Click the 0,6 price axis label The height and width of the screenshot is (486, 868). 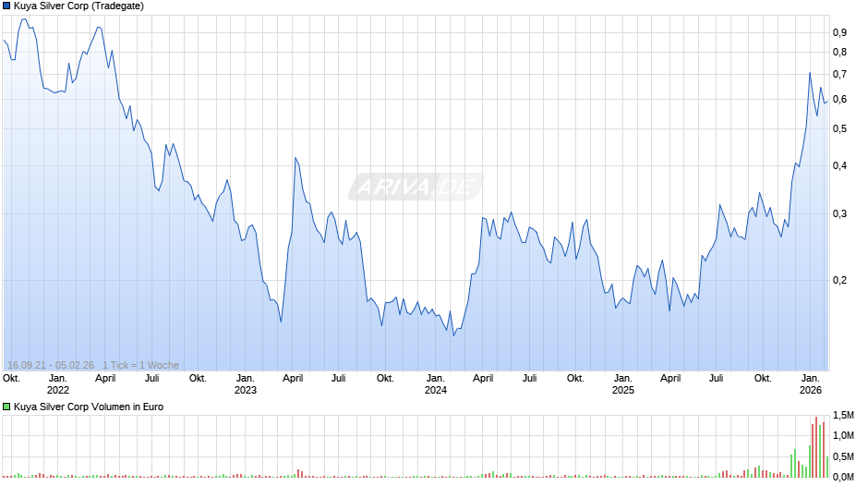click(839, 99)
